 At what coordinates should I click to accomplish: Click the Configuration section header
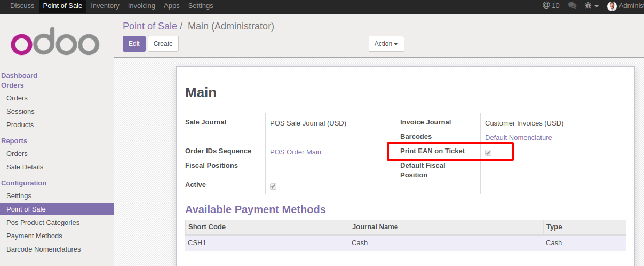24,183
